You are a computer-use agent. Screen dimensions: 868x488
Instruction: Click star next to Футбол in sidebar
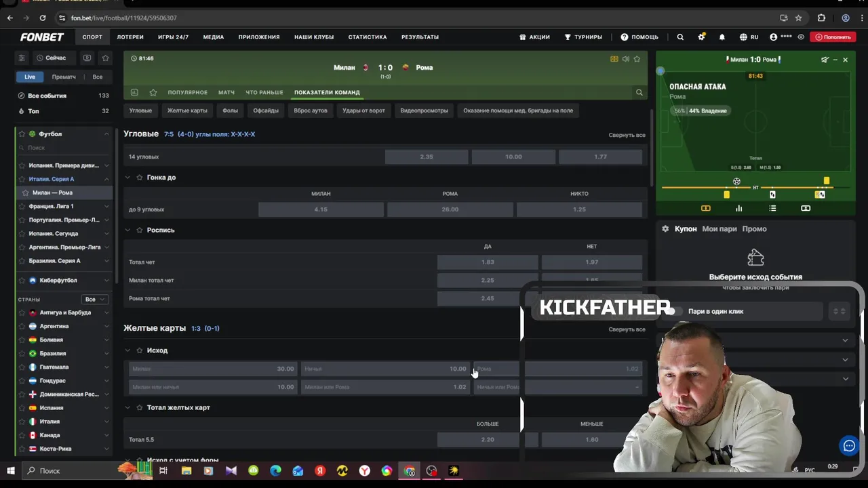coord(22,134)
